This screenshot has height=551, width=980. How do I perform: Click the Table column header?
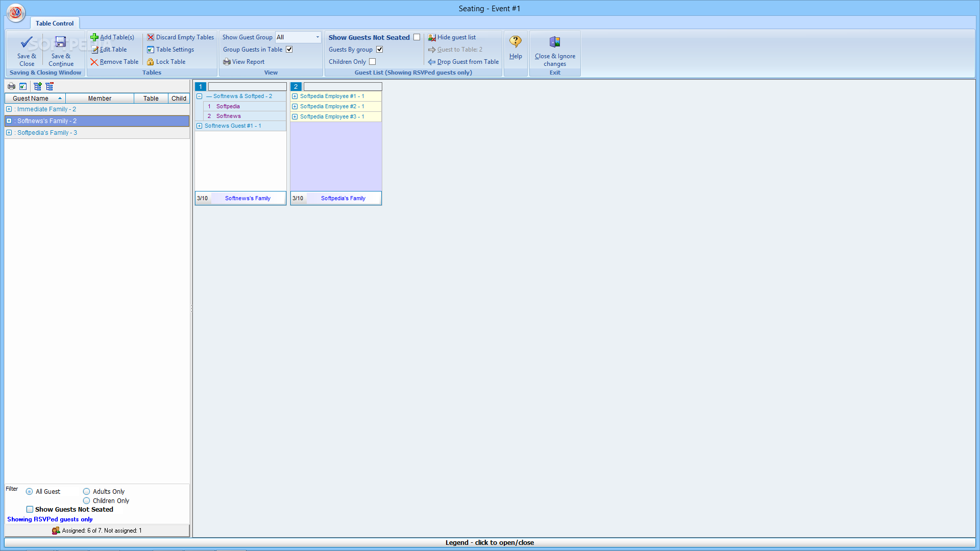coord(151,99)
